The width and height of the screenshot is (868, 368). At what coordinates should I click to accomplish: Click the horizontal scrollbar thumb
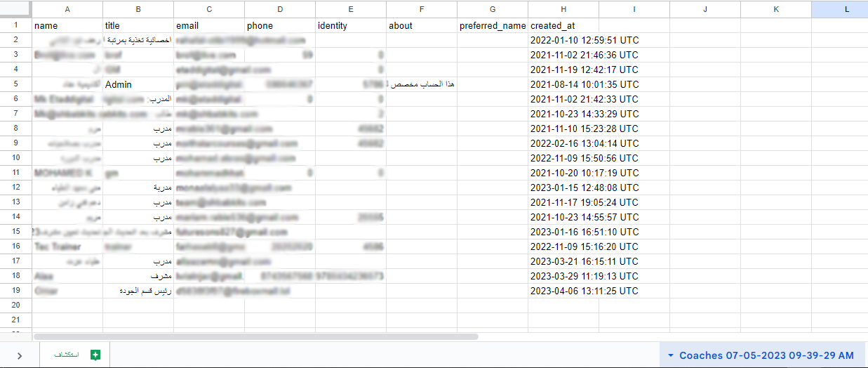click(x=256, y=337)
